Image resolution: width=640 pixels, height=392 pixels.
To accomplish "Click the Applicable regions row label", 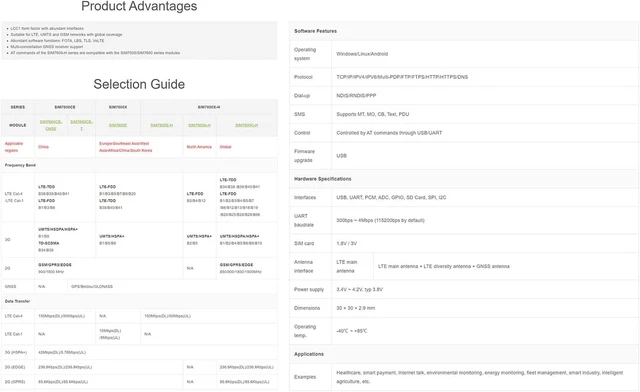I will click(x=14, y=147).
